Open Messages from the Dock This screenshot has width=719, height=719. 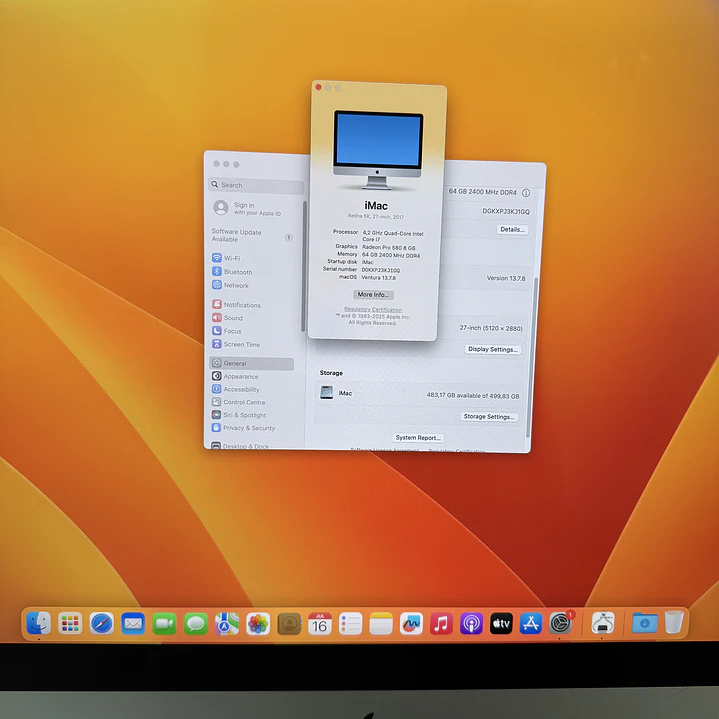click(196, 624)
